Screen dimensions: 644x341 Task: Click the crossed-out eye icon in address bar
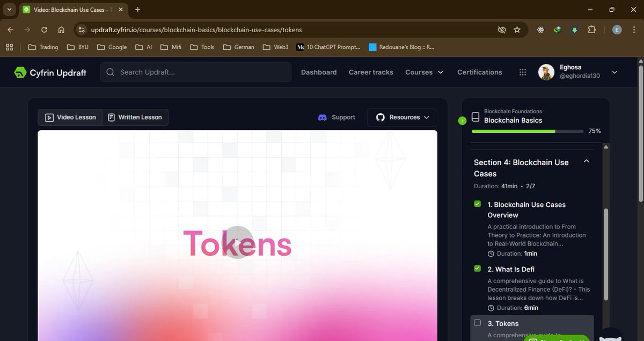click(502, 30)
